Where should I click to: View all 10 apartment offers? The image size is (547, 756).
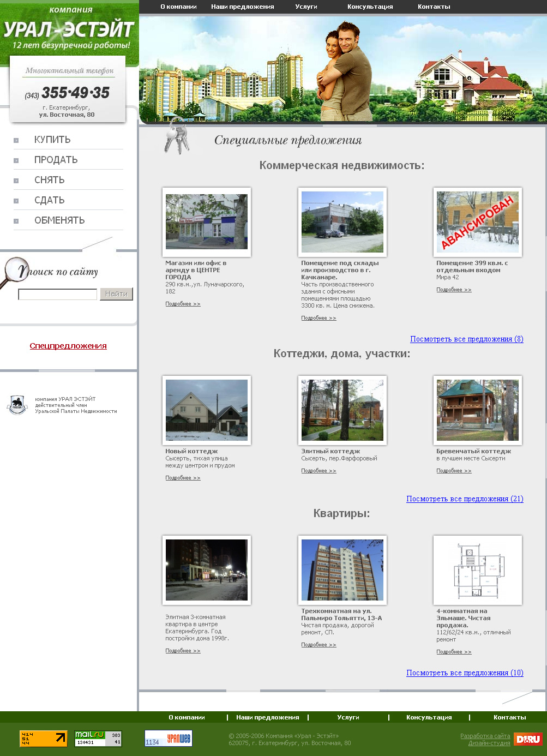[465, 673]
